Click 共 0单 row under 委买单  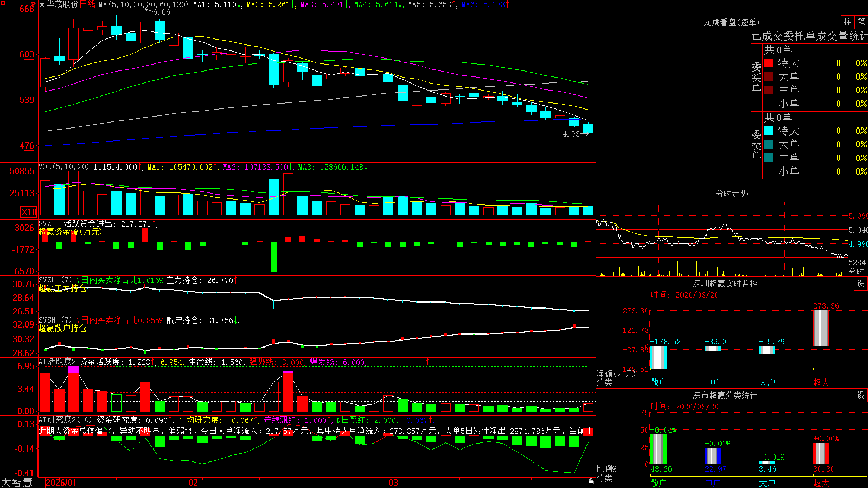click(778, 50)
